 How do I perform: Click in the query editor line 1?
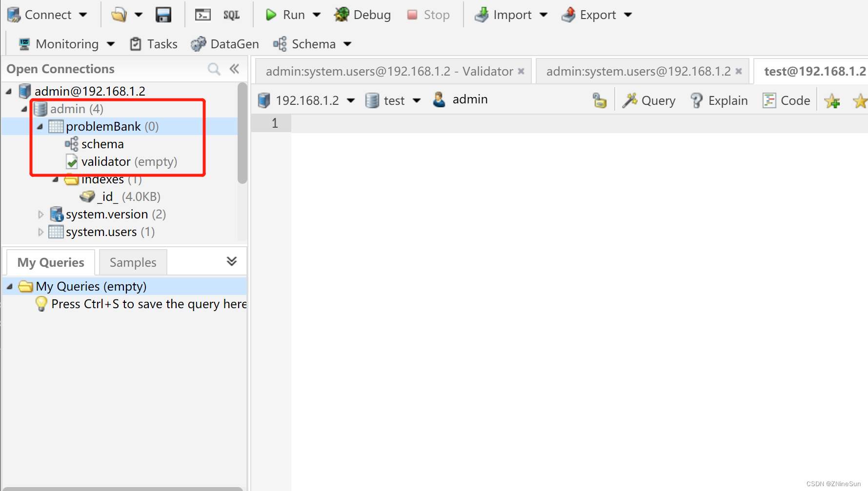pyautogui.click(x=579, y=123)
